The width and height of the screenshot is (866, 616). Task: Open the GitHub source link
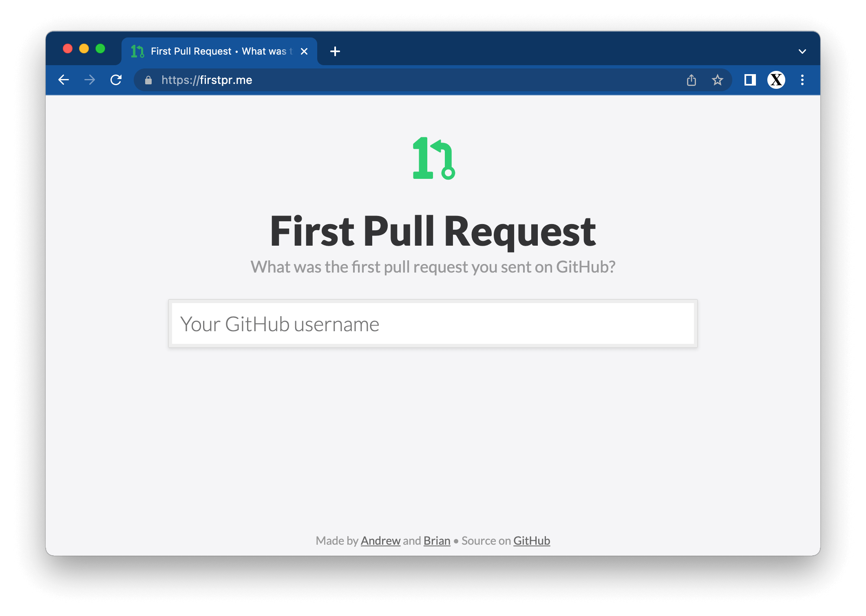tap(531, 541)
